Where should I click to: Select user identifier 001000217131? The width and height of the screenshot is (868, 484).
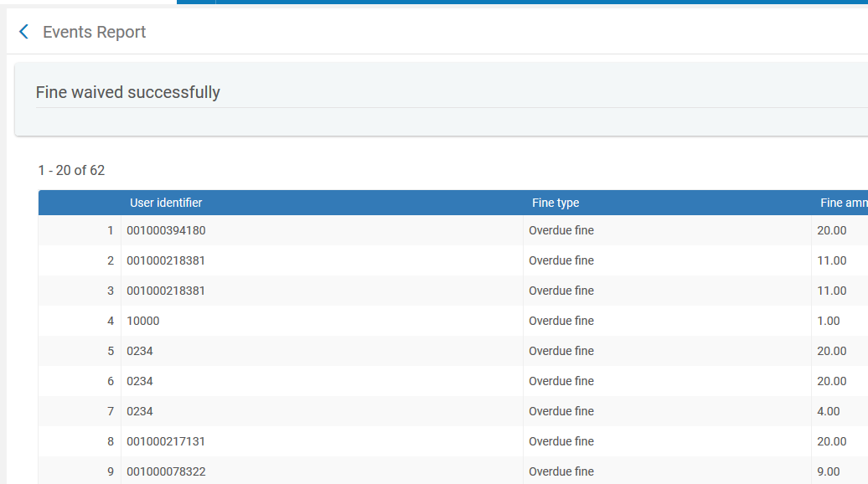(166, 441)
